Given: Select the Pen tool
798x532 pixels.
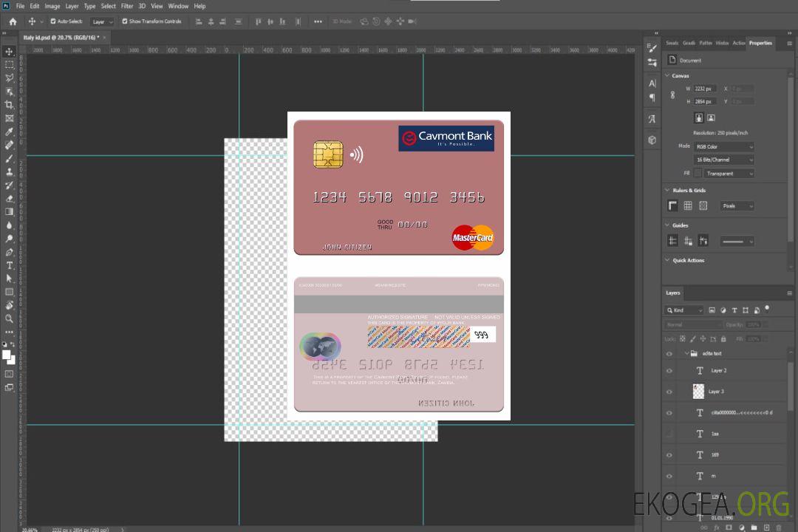Looking at the screenshot, I should [9, 252].
